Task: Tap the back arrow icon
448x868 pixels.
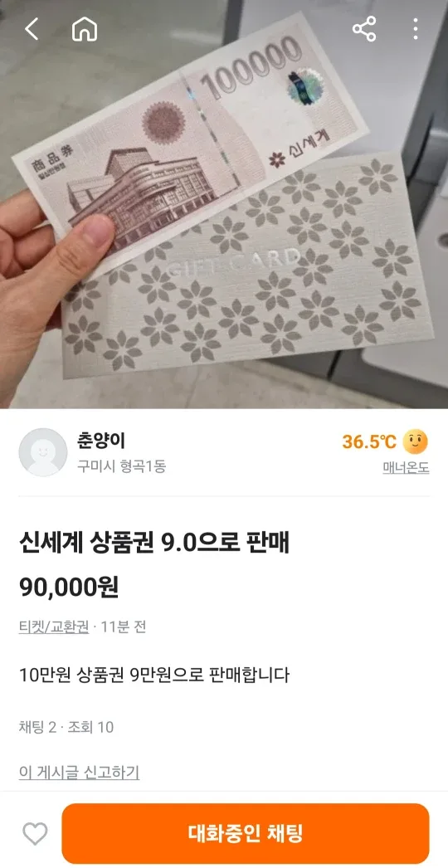Action: [32, 29]
